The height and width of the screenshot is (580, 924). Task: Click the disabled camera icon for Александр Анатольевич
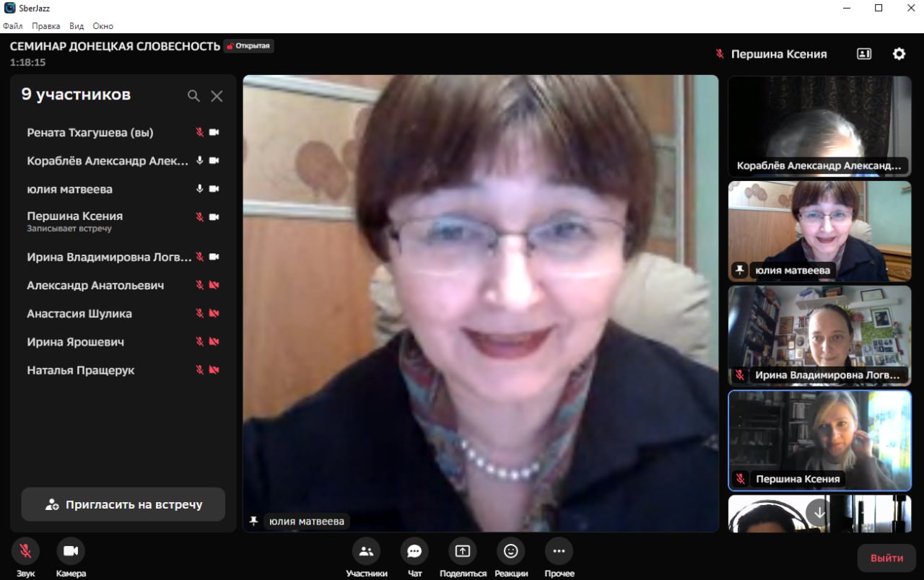pyautogui.click(x=214, y=285)
